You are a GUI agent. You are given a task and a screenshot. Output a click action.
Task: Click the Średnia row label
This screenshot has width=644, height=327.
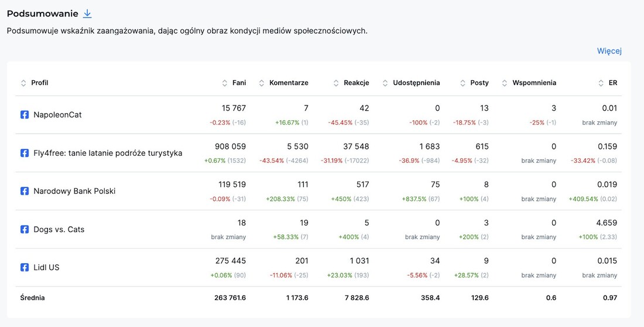click(x=32, y=298)
